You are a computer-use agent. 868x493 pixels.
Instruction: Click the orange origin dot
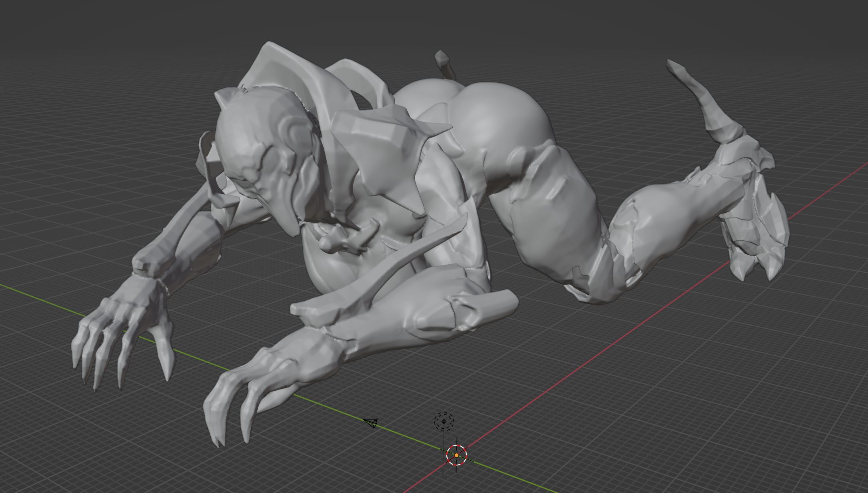click(456, 455)
